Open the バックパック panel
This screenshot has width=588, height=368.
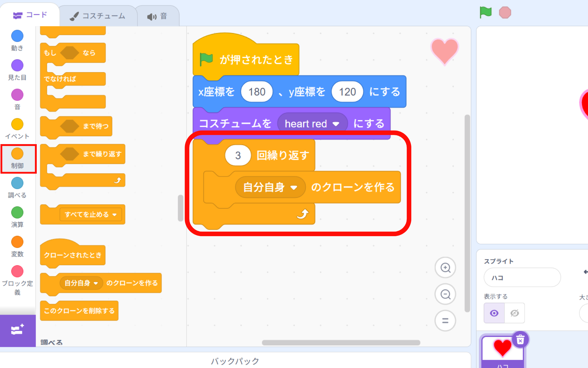(x=235, y=361)
